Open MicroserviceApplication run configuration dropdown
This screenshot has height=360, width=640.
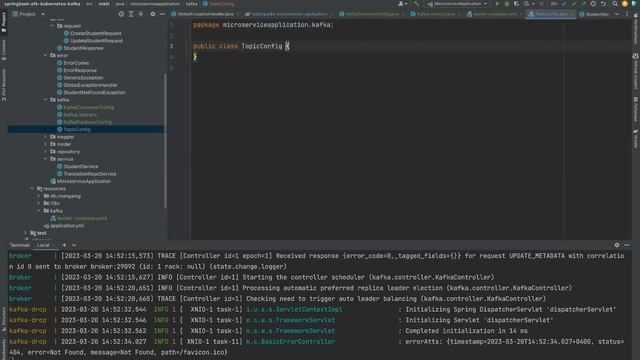(457, 4)
